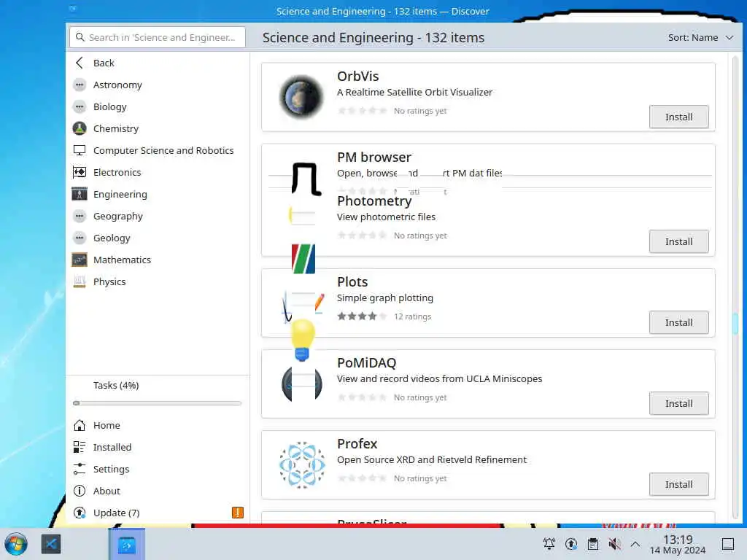Click the Profex app icon
This screenshot has width=747, height=560.
point(302,464)
